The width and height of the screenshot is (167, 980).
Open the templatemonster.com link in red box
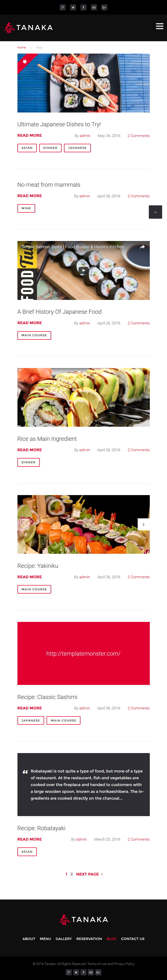tap(83, 653)
